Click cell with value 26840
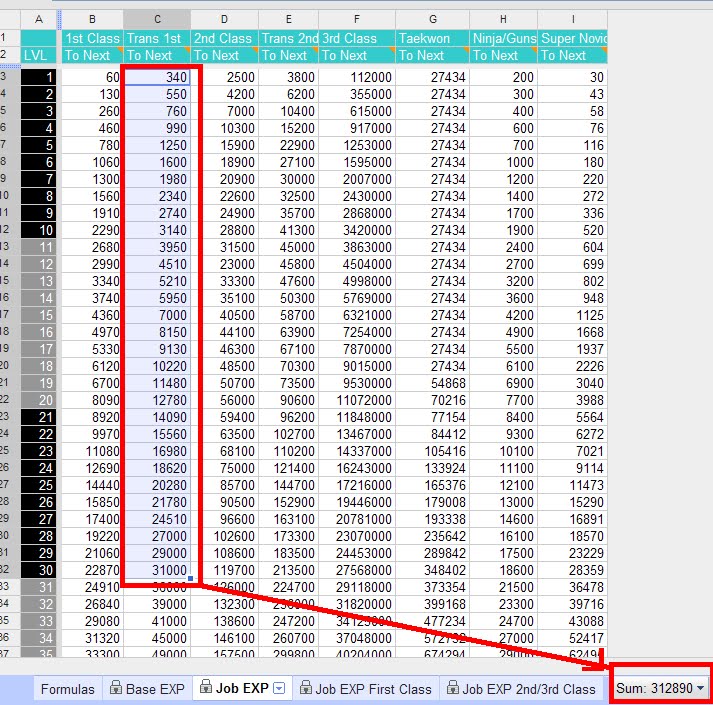Image resolution: width=713 pixels, height=705 pixels. click(92, 604)
